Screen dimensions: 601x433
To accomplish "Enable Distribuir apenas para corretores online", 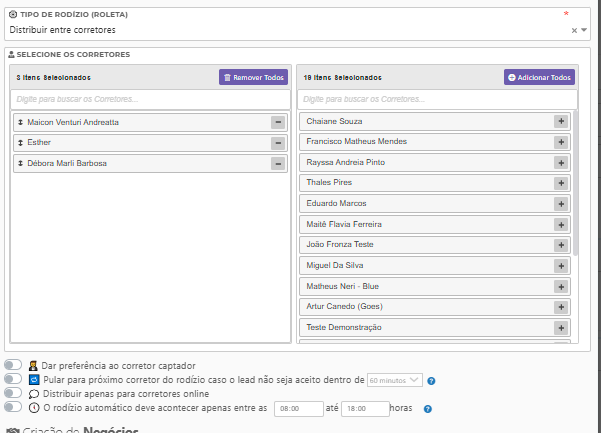I will tap(13, 393).
